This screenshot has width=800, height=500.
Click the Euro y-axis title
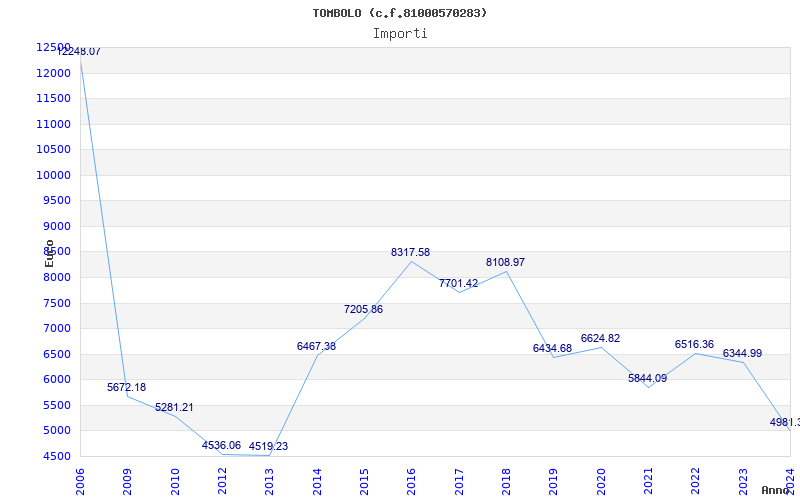tap(49, 253)
